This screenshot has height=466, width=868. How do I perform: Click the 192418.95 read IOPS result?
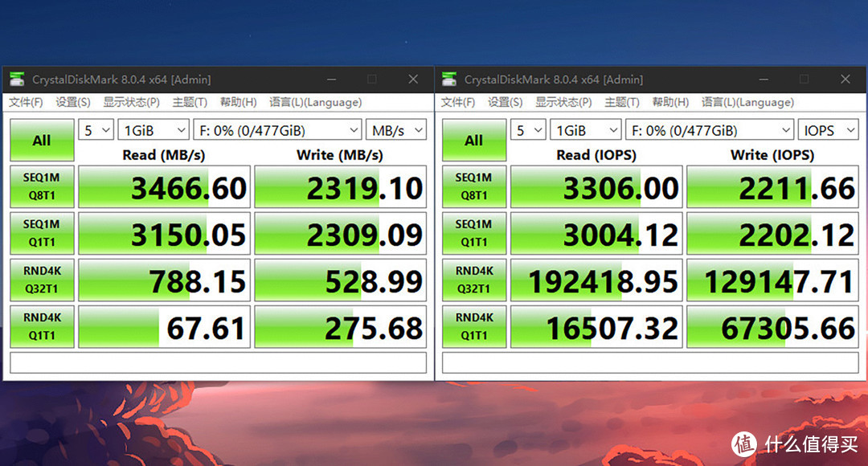[x=596, y=280]
